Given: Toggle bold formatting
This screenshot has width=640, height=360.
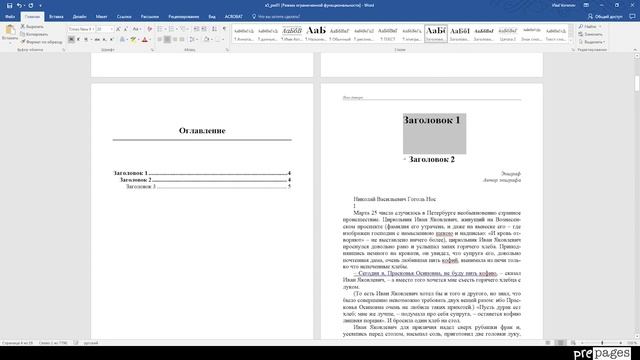Looking at the screenshot, I should coord(71,40).
